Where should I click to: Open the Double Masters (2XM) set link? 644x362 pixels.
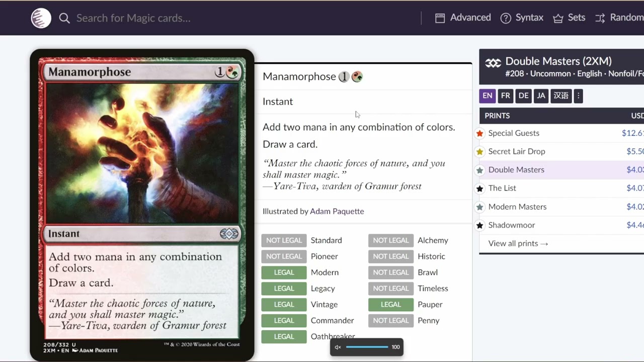tap(558, 61)
